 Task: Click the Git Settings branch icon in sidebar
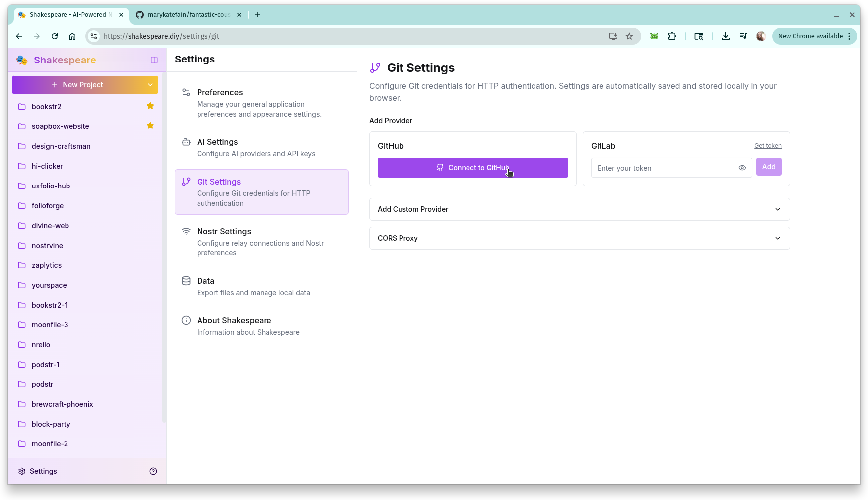tap(186, 182)
